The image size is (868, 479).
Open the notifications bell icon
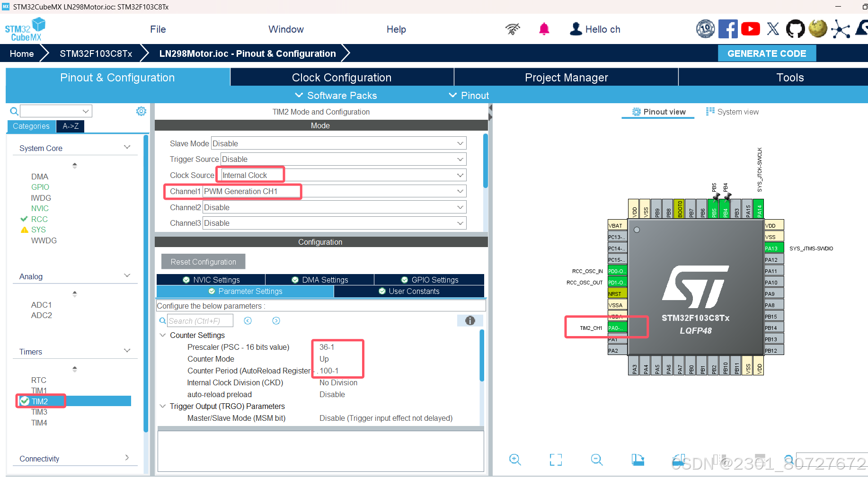tap(544, 29)
